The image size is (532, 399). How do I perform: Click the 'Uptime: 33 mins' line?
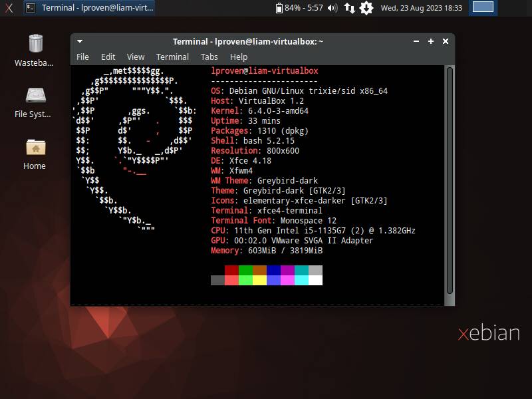coord(245,121)
